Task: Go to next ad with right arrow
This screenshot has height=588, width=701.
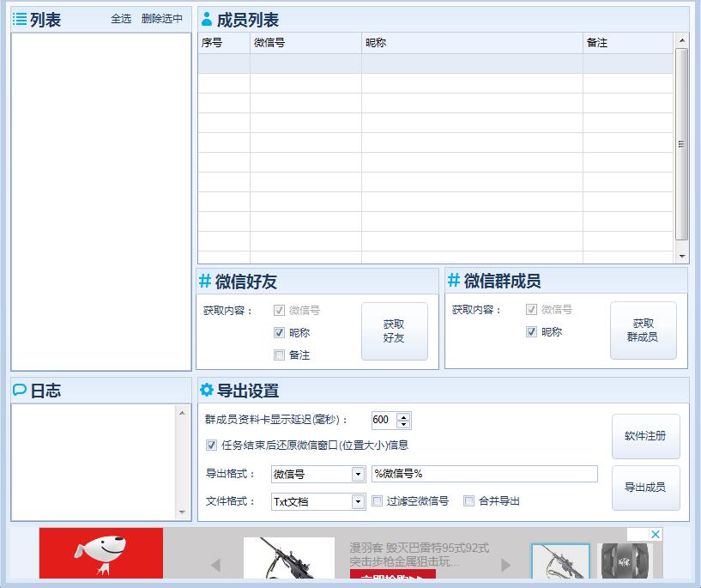Action: click(x=505, y=565)
